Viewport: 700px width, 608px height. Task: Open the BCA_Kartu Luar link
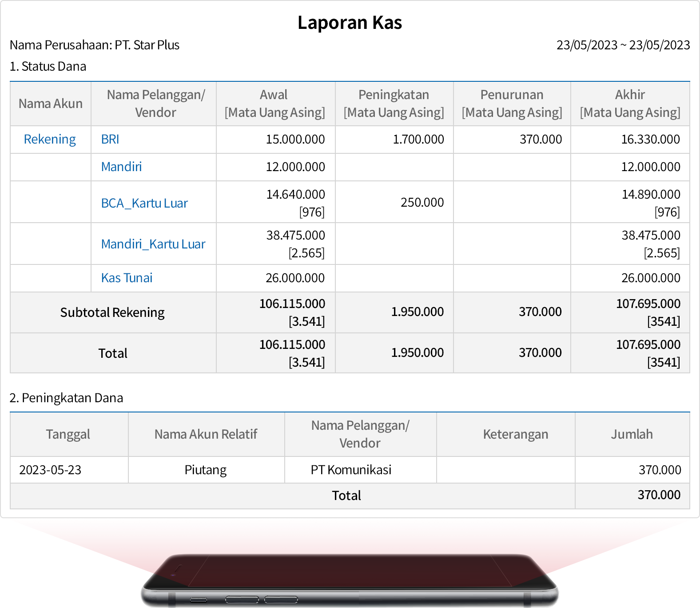[144, 203]
